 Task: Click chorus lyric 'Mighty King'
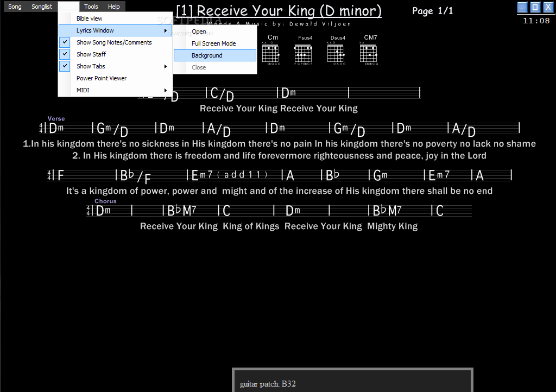click(x=392, y=226)
